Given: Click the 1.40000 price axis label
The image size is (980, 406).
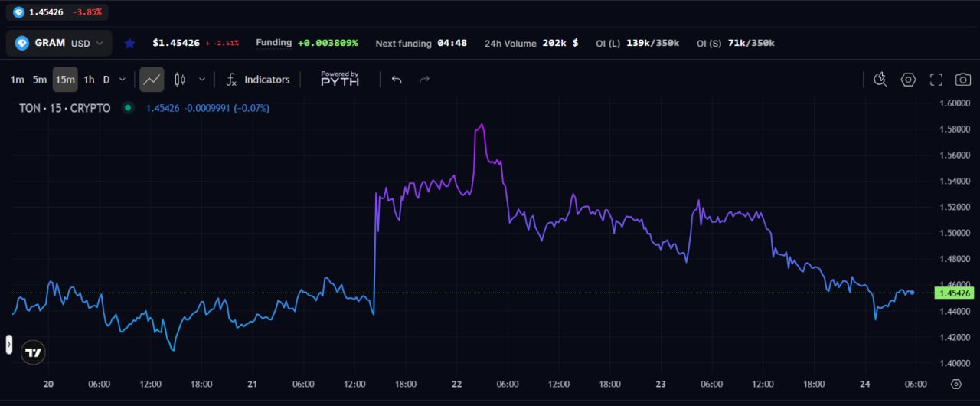Looking at the screenshot, I should pyautogui.click(x=955, y=363).
